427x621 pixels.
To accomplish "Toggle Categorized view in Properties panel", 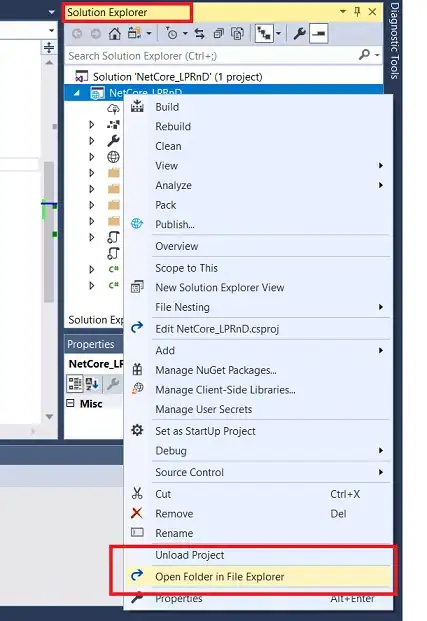I will pos(75,384).
